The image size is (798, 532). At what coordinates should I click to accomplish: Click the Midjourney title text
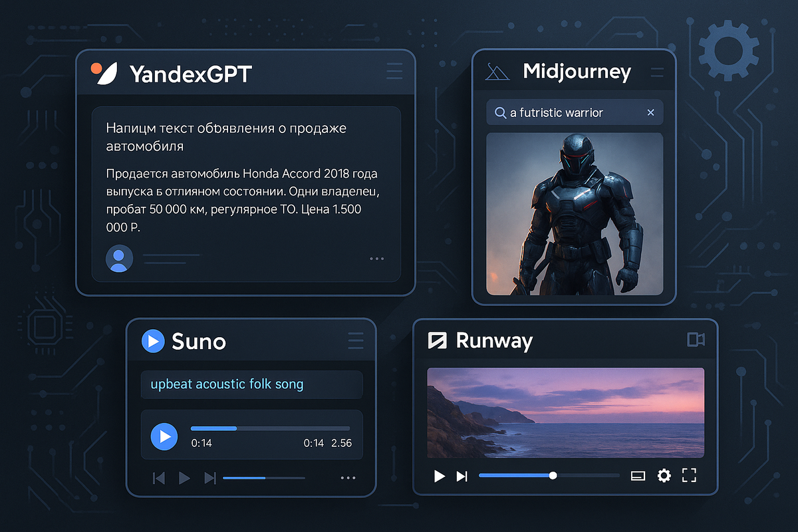(x=577, y=71)
